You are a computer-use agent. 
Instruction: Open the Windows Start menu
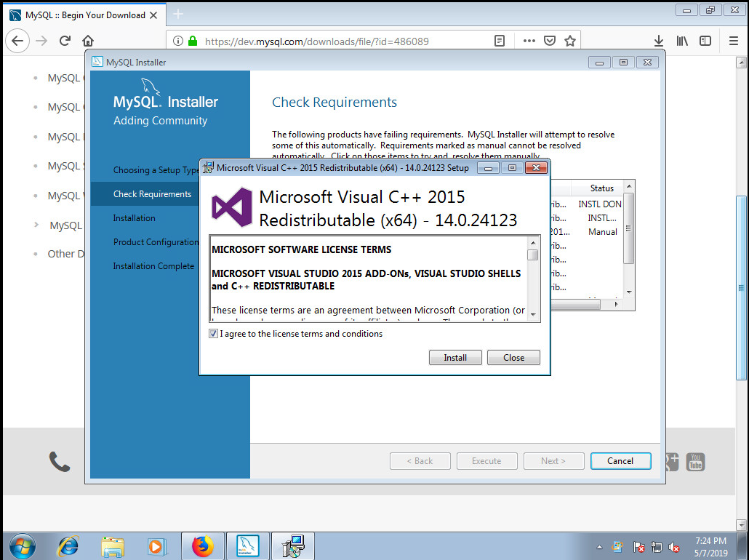coord(22,546)
